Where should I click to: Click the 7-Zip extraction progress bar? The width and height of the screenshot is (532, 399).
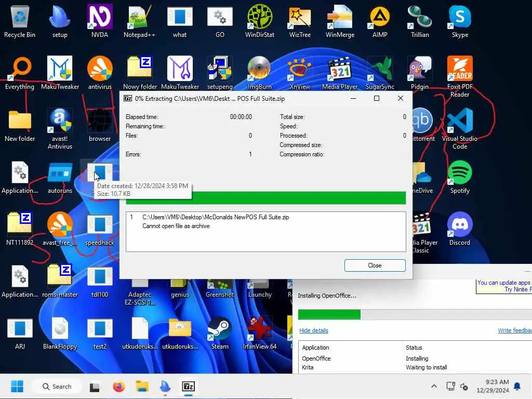265,198
